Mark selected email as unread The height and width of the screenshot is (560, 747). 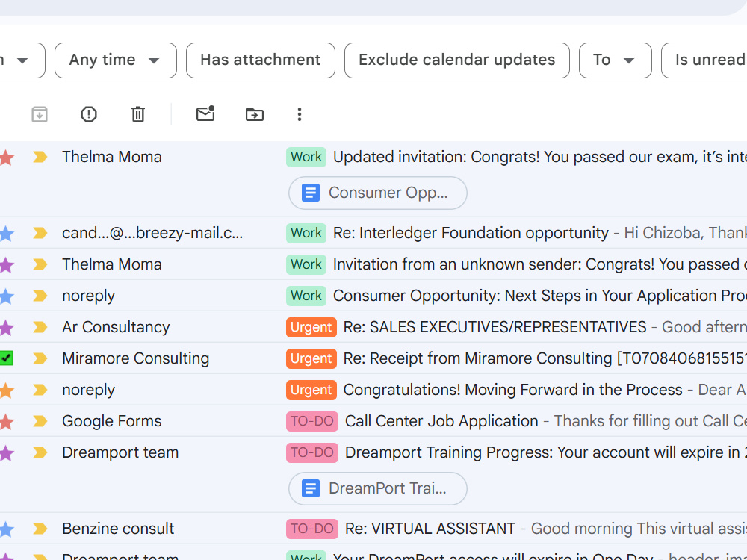[x=205, y=113]
